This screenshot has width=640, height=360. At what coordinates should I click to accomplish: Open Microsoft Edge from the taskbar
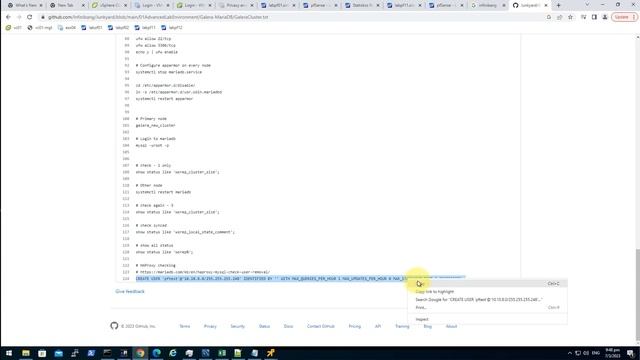coord(156,353)
